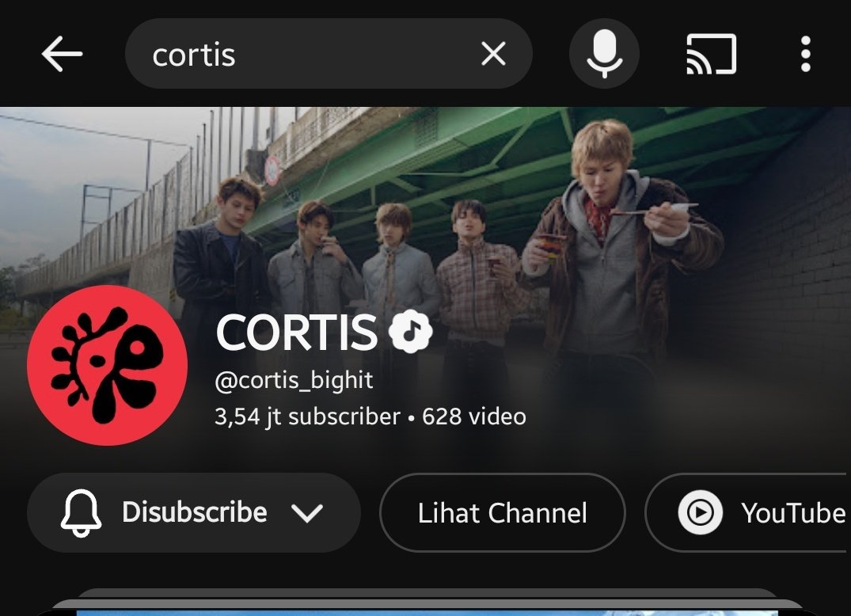Click the notification bell icon on Disubscribe

(81, 513)
